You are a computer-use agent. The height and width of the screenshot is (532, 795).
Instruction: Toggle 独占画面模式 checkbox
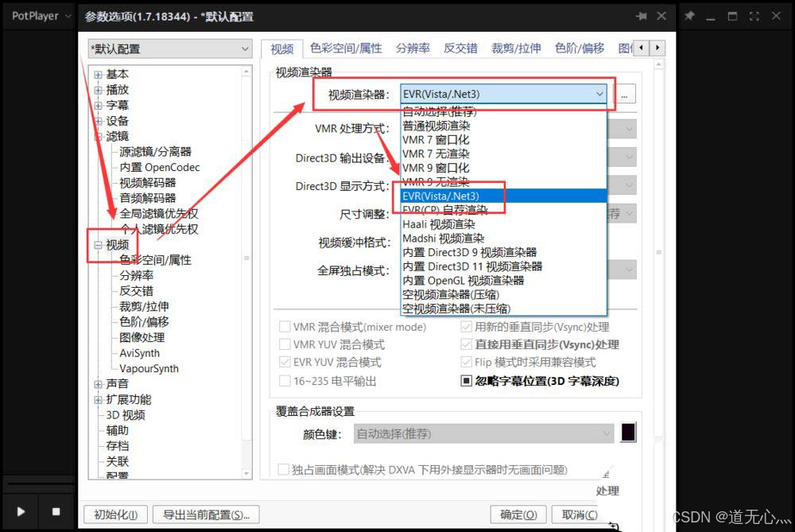click(x=284, y=470)
